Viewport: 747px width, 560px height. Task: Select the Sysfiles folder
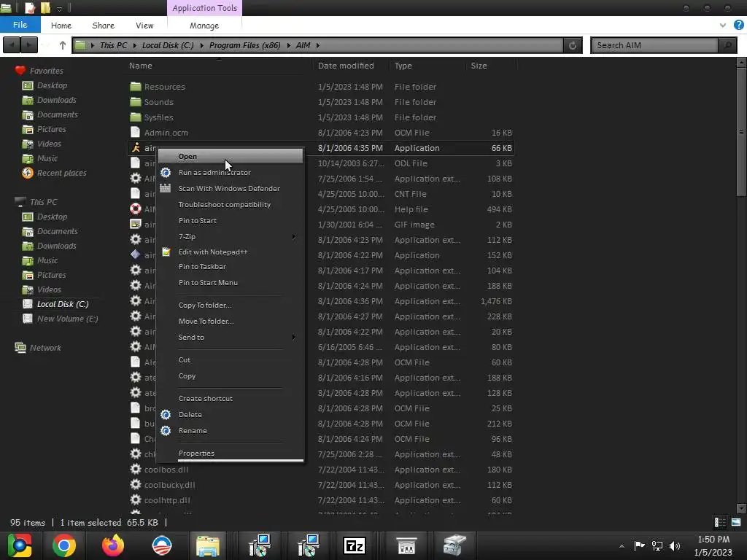pos(158,117)
